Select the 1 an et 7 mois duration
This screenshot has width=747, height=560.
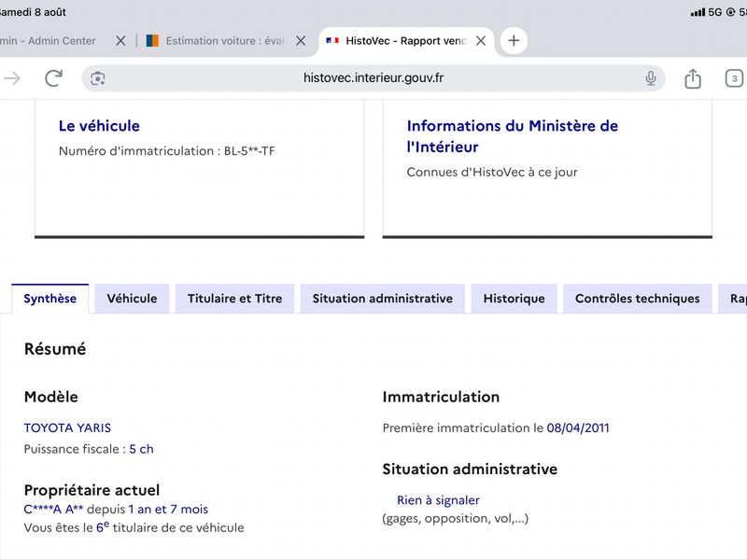pyautogui.click(x=168, y=509)
